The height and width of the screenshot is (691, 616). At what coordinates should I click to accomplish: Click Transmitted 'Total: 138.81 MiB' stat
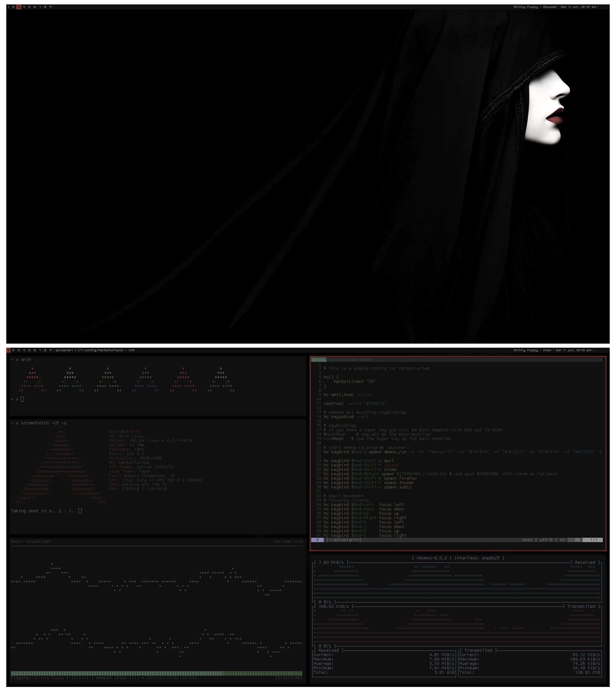point(530,672)
